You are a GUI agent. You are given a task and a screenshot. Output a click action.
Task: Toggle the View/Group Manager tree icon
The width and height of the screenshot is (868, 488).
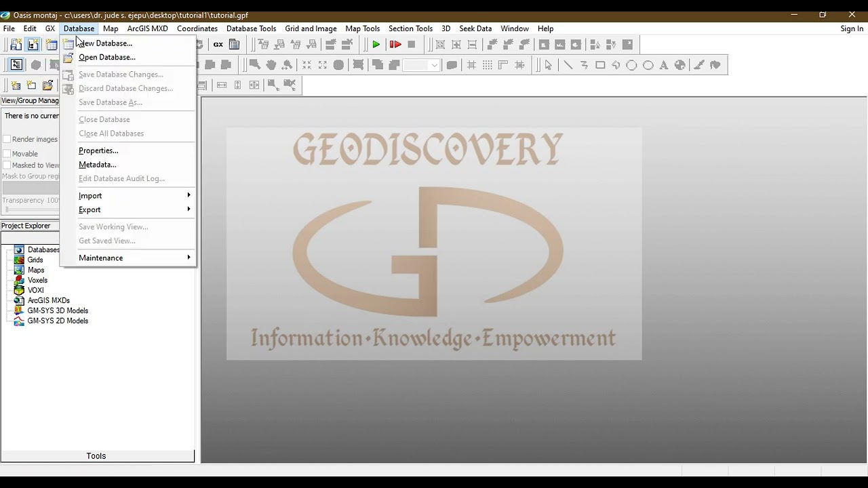coord(16,65)
